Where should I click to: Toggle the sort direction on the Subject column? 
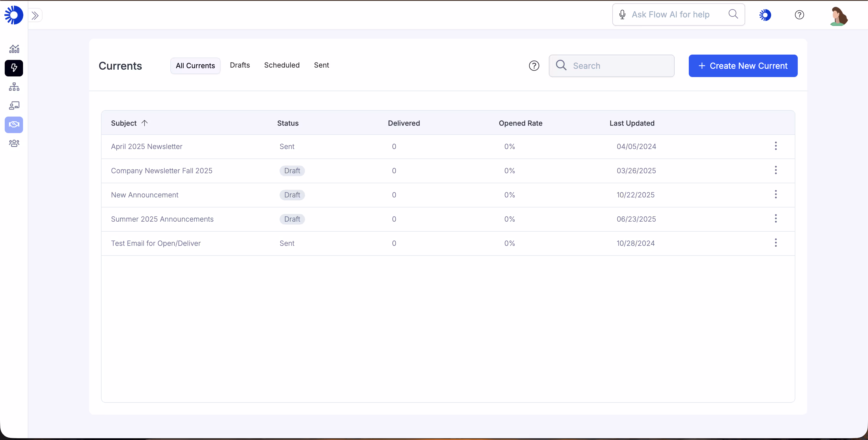[x=145, y=123]
